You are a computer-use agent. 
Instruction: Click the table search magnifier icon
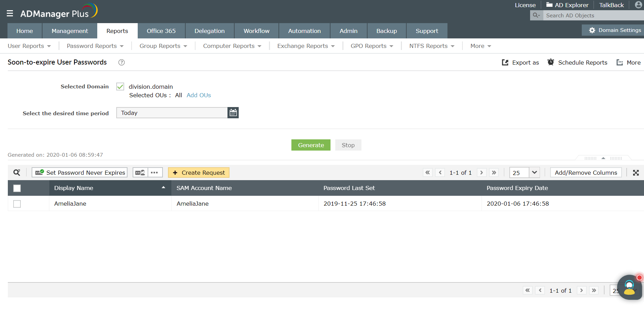click(17, 173)
